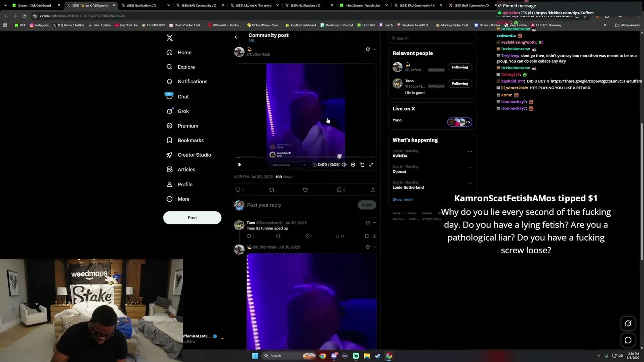Bookmark the main post
This screenshot has height=362, width=644.
click(x=339, y=190)
